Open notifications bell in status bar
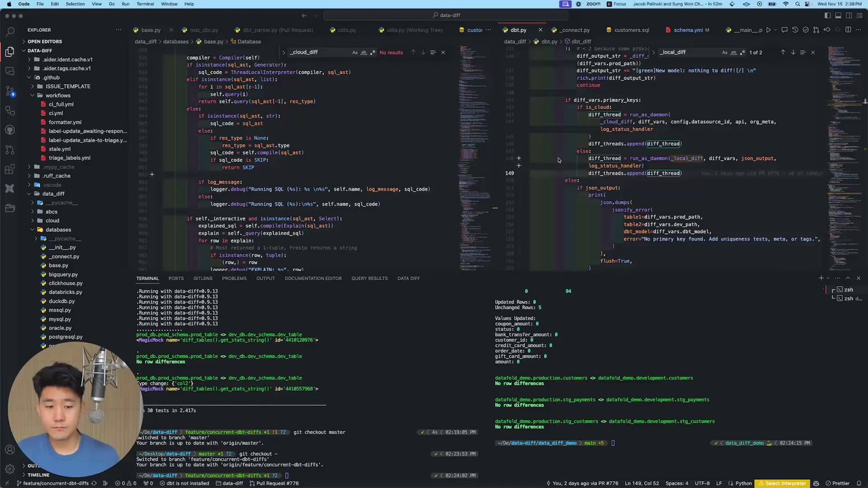The image size is (868, 488). [x=861, y=483]
